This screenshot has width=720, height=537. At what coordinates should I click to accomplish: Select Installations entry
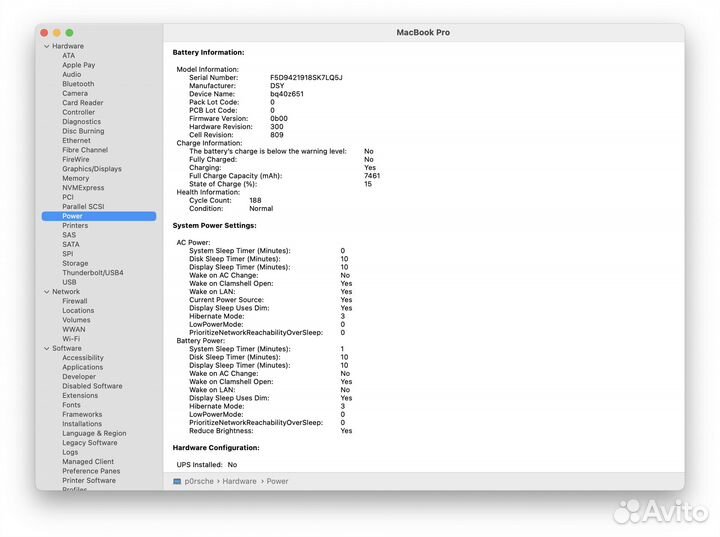click(x=82, y=424)
